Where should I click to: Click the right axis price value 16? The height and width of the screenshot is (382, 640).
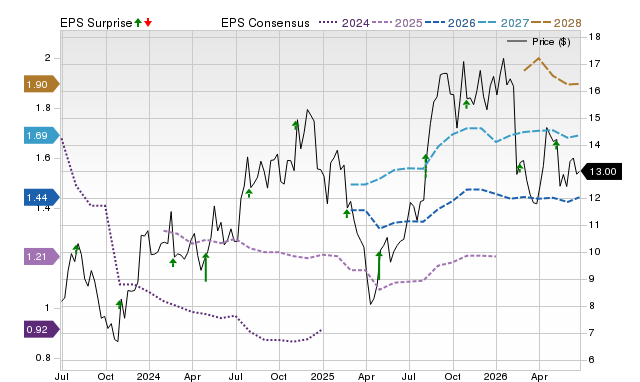point(595,91)
